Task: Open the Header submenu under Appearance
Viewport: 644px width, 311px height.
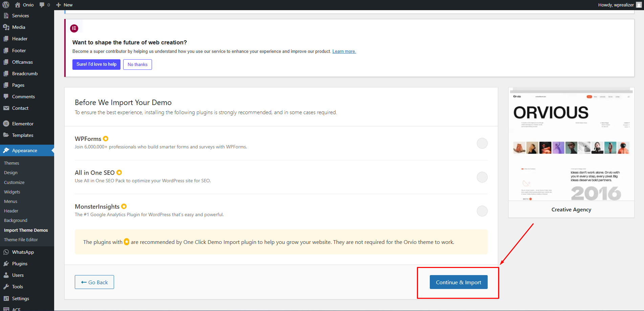Action: 11,211
